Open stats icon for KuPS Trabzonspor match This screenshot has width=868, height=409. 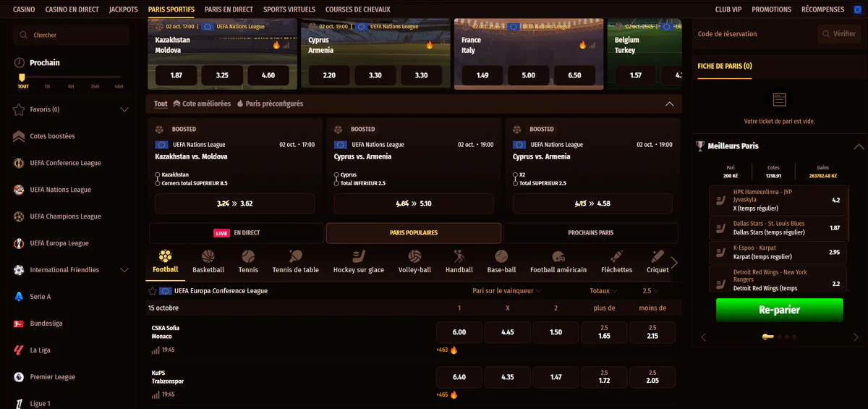[x=156, y=395]
